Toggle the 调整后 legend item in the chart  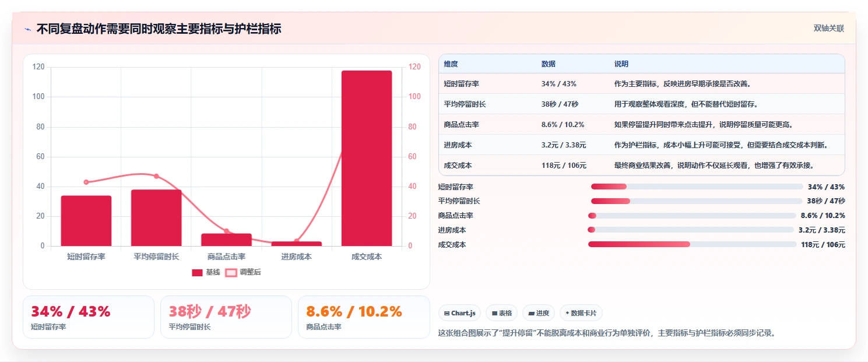point(243,272)
